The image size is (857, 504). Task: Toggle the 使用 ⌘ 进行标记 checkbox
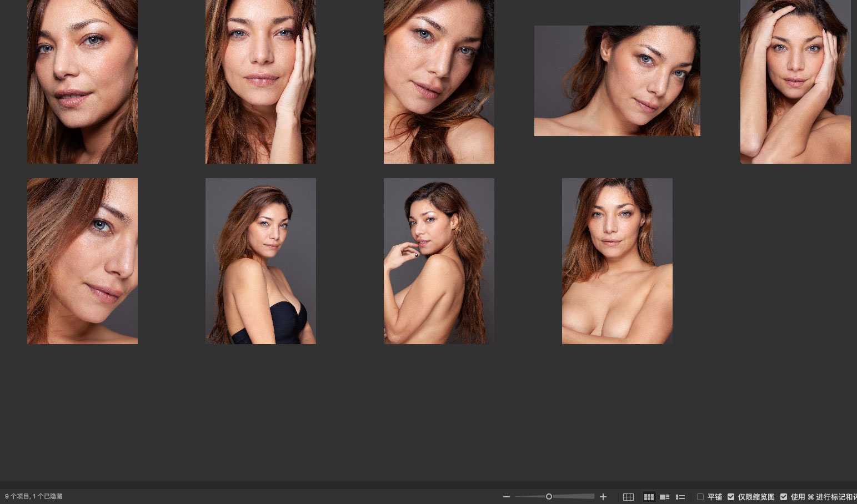(784, 497)
